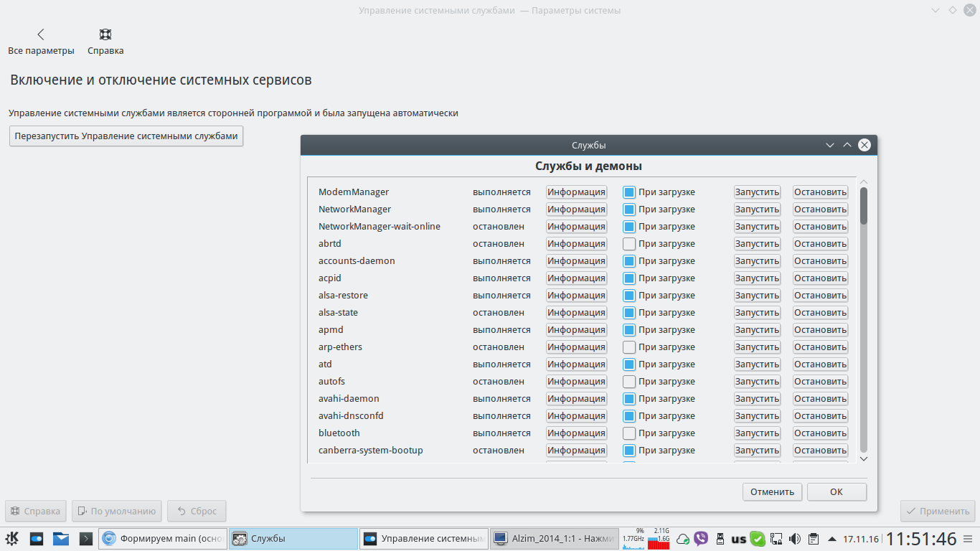Uncheck При загрузке for avahi-daemon
The width and height of the screenshot is (980, 551).
pos(629,399)
